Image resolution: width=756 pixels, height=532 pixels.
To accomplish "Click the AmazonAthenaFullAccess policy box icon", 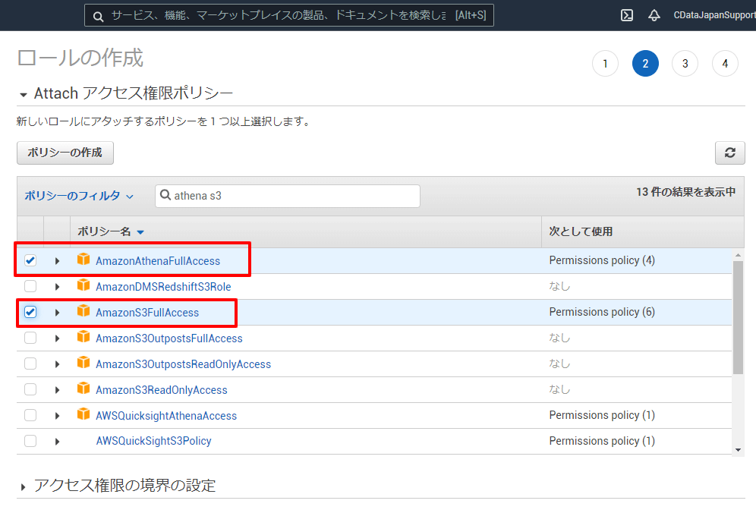I will pos(83,260).
